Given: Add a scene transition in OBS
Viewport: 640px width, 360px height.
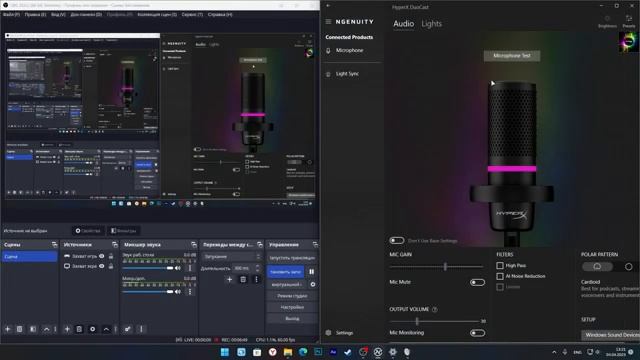Looking at the screenshot, I should pyautogui.click(x=229, y=280).
